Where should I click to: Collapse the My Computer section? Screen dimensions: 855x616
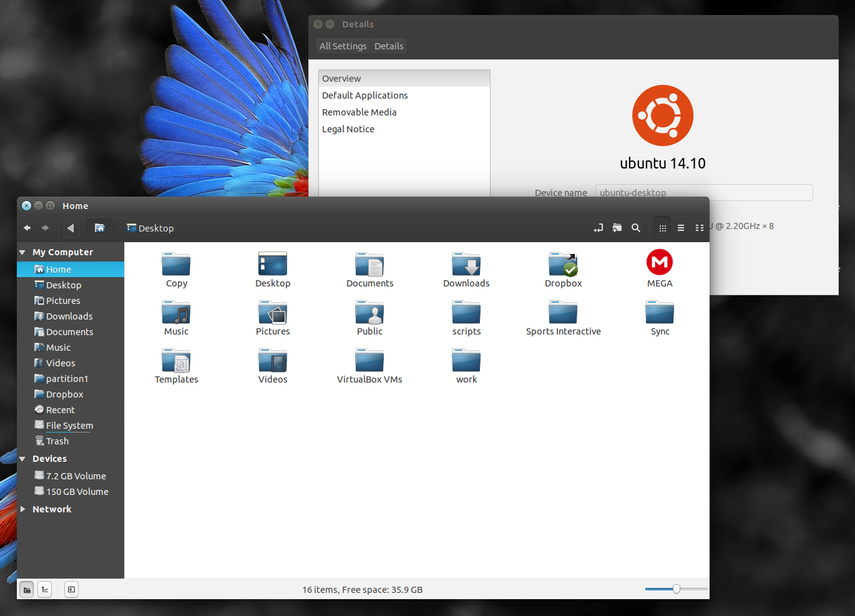tap(22, 252)
